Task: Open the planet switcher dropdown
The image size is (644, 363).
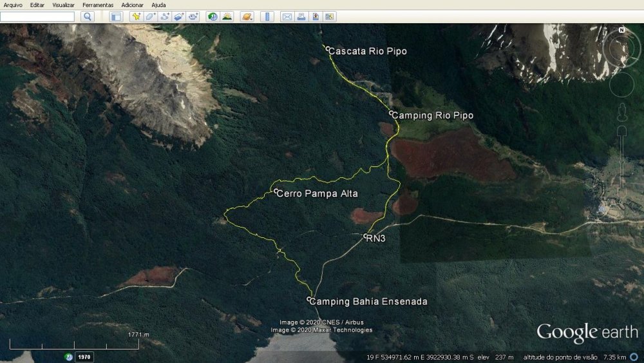Action: pos(247,17)
